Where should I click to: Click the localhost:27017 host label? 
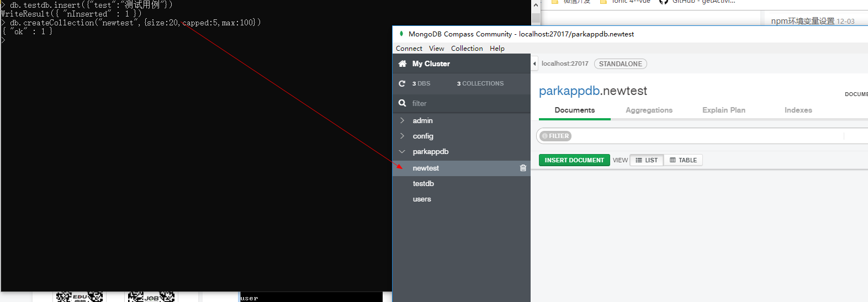click(565, 63)
